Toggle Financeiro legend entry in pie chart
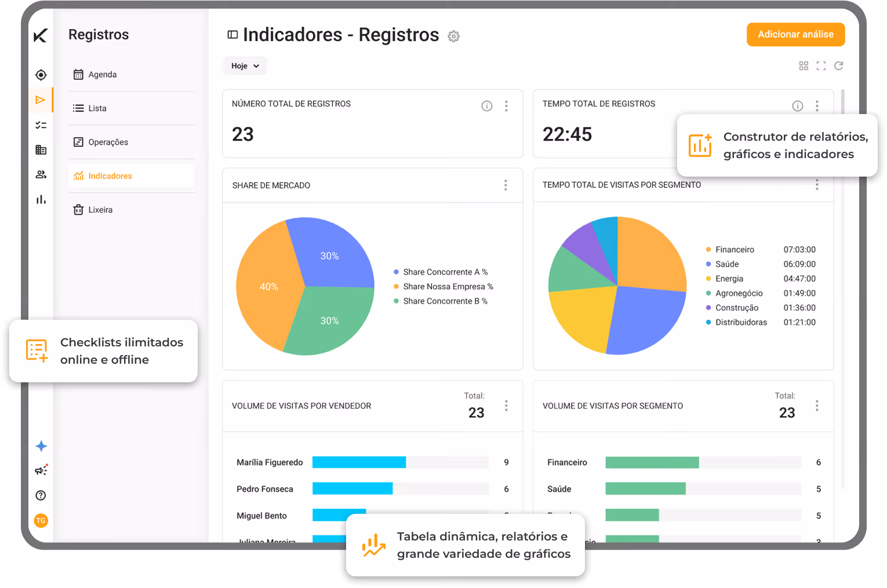Screen dimensions: 887x588 tap(730, 250)
